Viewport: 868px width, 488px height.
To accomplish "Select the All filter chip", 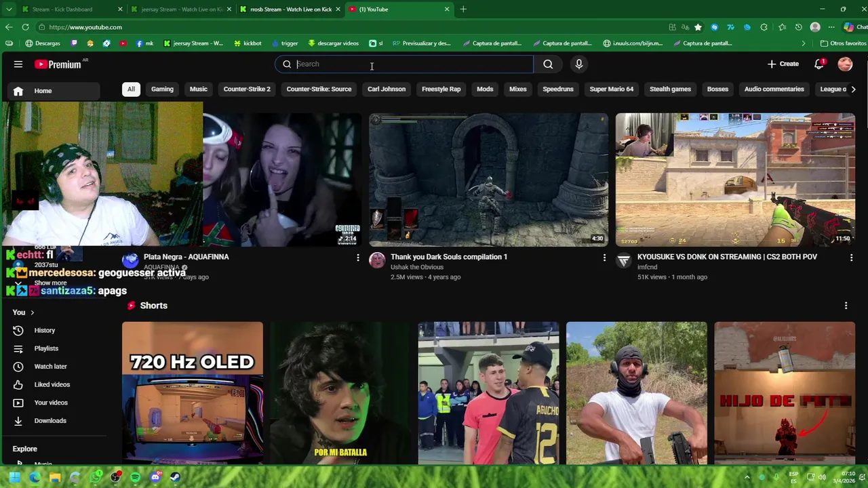I will pos(131,89).
